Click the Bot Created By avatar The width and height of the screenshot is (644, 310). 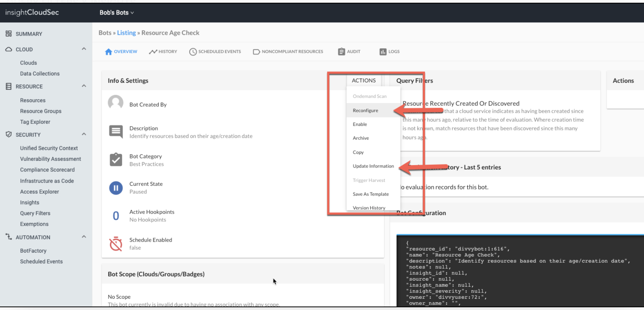116,103
